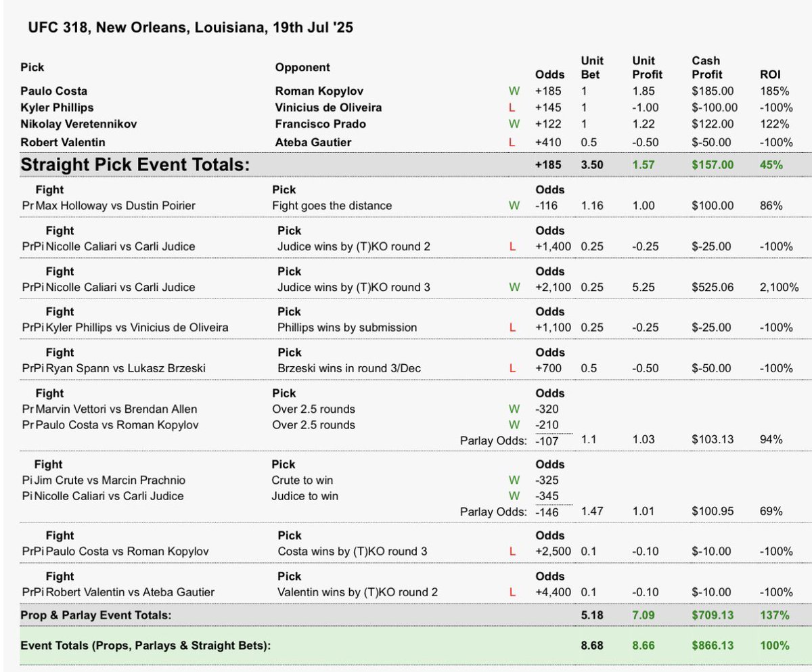The height and width of the screenshot is (672, 812).
Task: Select Valentin wins by (T)KO round 2
Action: [x=358, y=592]
